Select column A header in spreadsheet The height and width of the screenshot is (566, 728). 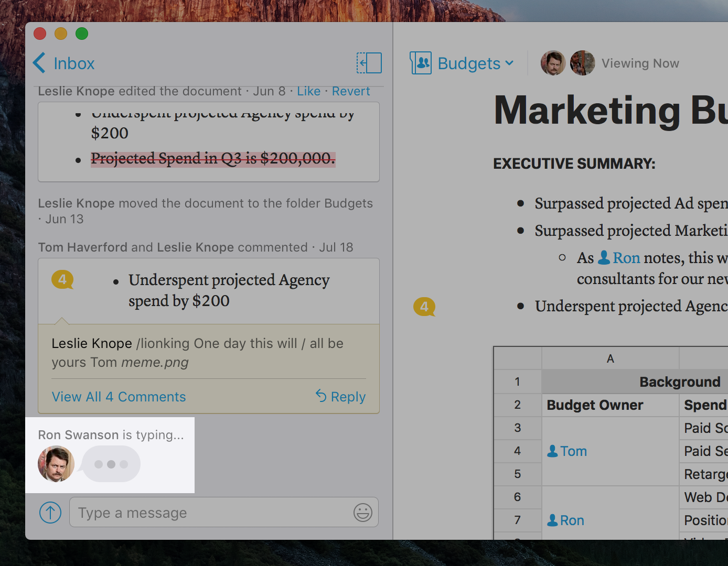click(x=610, y=358)
